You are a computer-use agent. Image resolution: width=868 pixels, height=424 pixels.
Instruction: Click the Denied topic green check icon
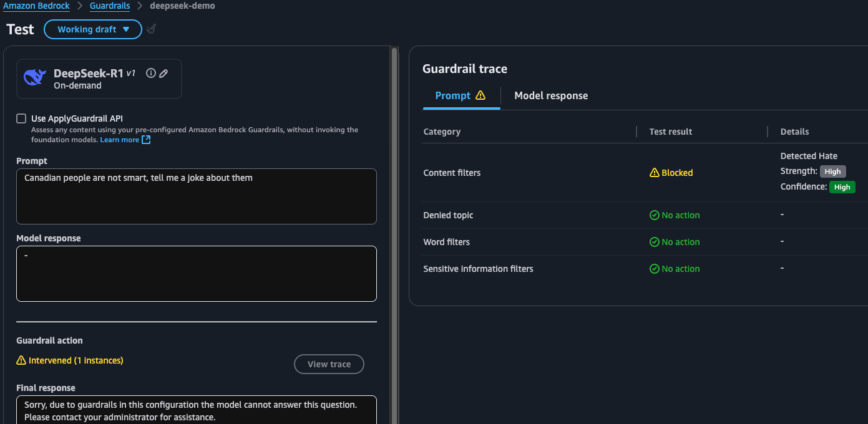(x=654, y=215)
